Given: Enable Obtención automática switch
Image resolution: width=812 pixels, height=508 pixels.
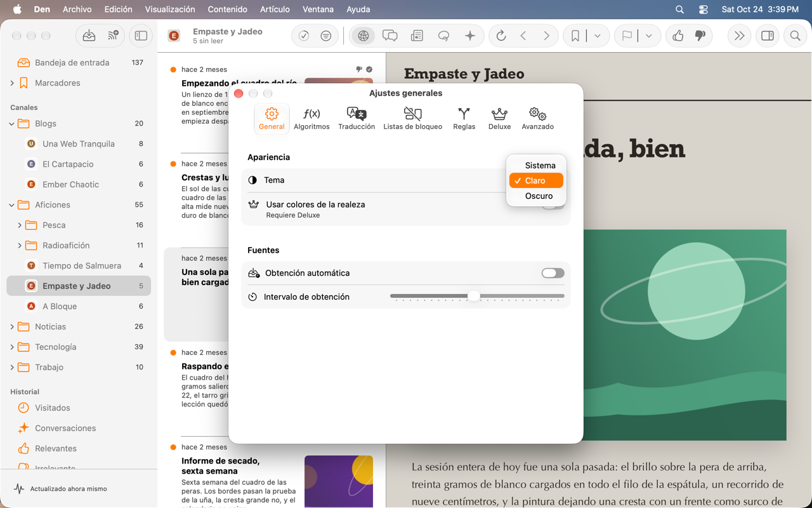Looking at the screenshot, I should pos(553,273).
